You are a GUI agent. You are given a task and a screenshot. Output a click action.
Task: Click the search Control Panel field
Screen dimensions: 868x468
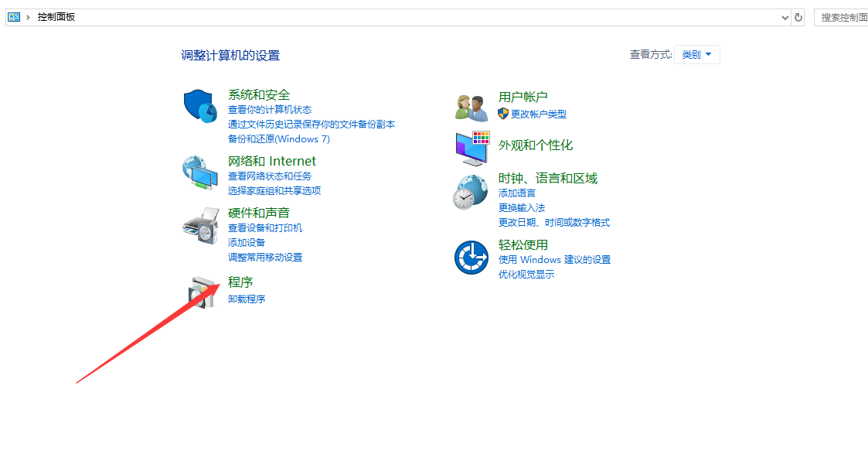(842, 16)
